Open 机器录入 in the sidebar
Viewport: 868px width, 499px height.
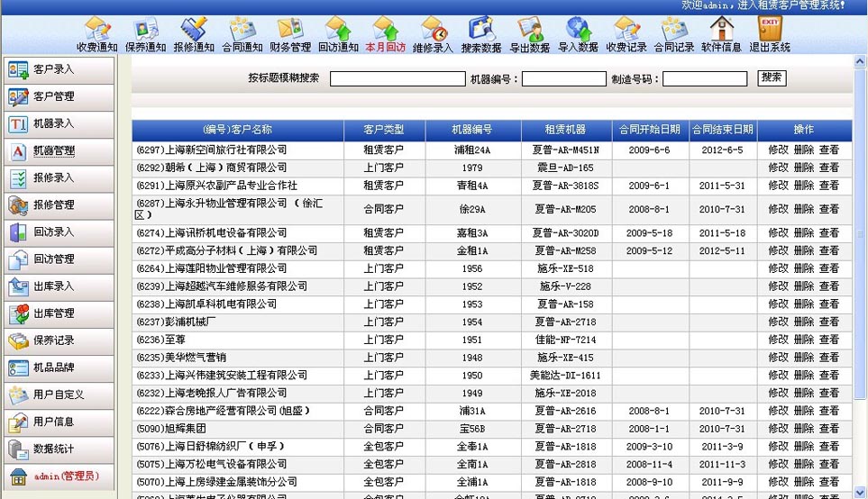click(x=59, y=124)
